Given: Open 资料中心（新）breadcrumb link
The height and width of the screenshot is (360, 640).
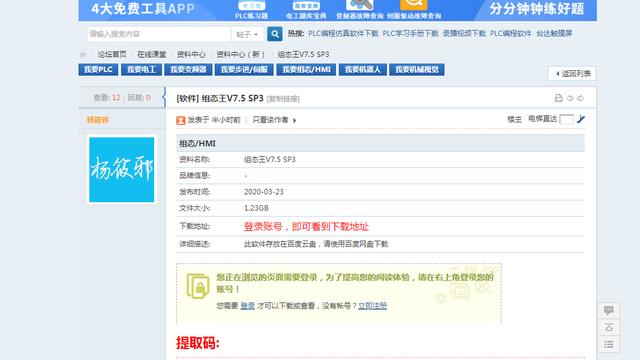Looking at the screenshot, I should 240,54.
